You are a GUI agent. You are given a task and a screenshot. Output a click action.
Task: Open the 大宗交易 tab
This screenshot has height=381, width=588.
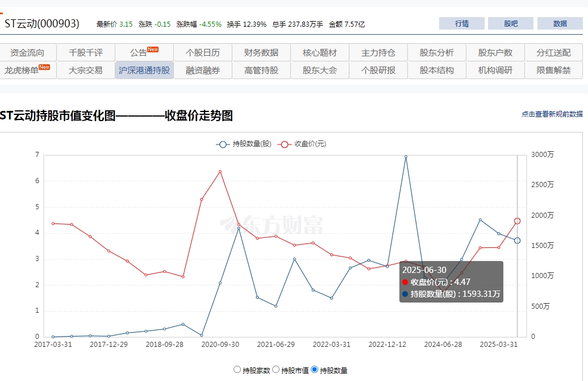86,70
